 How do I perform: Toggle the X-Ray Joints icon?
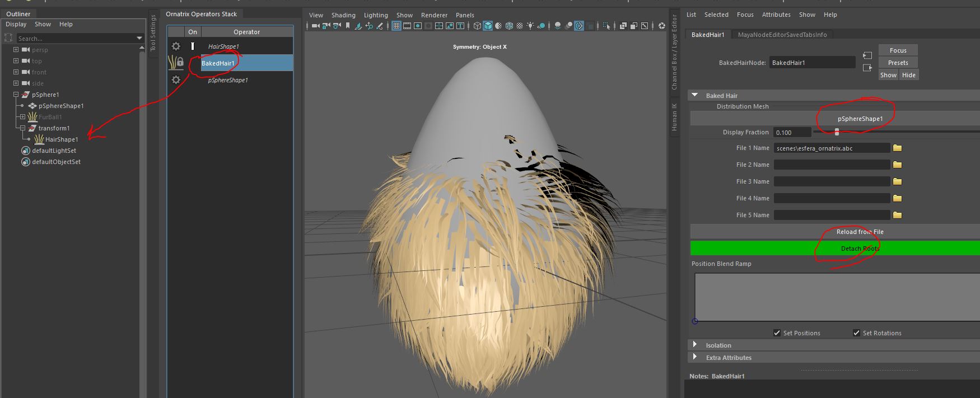[x=645, y=26]
